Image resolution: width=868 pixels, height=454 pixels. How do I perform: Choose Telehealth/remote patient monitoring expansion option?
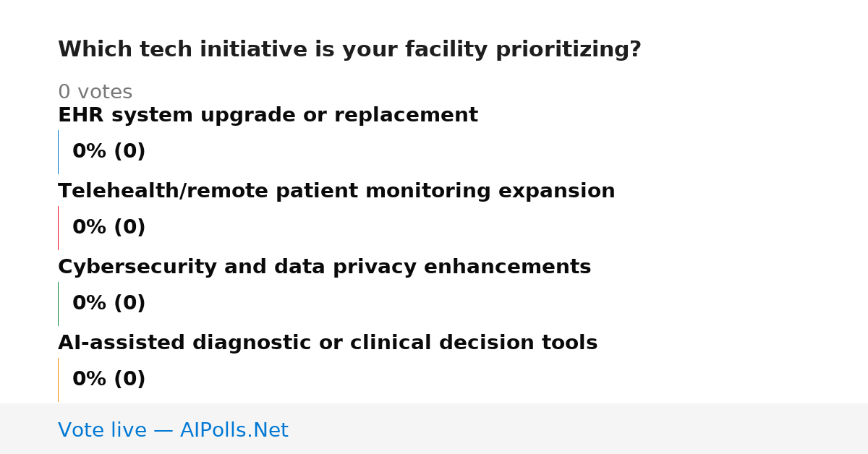click(336, 192)
